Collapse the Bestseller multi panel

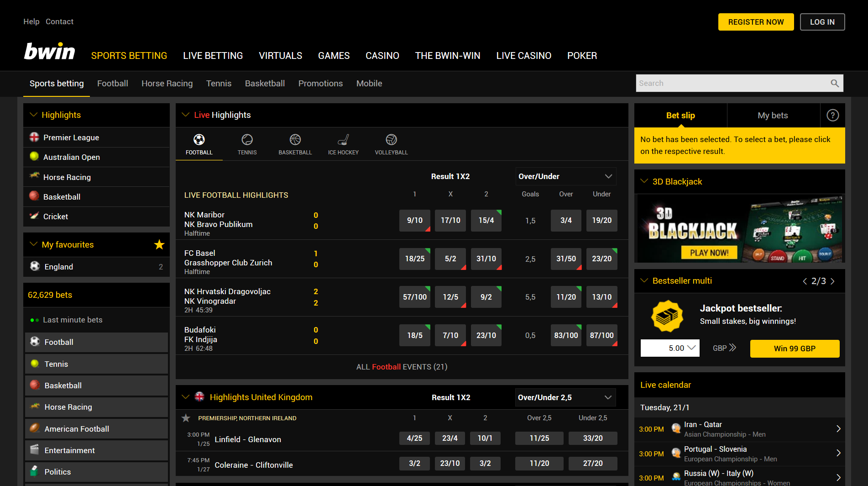[644, 280]
